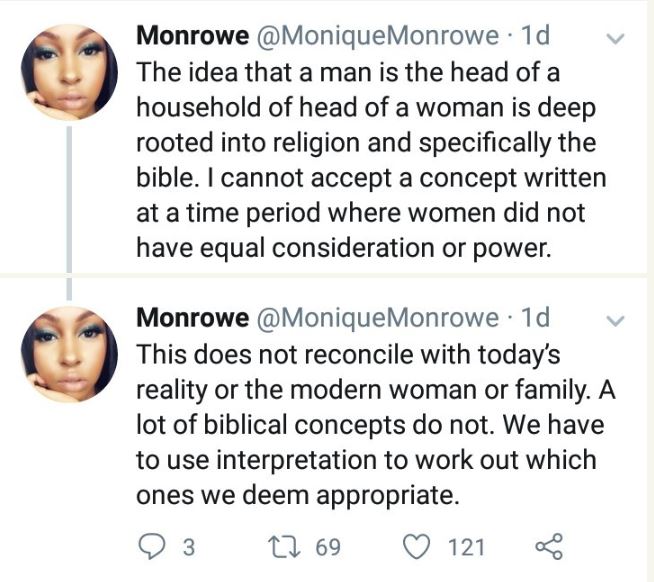Visit the @MoniqueMonrowe handle above 'This does not reconcile'
Viewport: 654px width, 582px height.
pyautogui.click(x=378, y=319)
